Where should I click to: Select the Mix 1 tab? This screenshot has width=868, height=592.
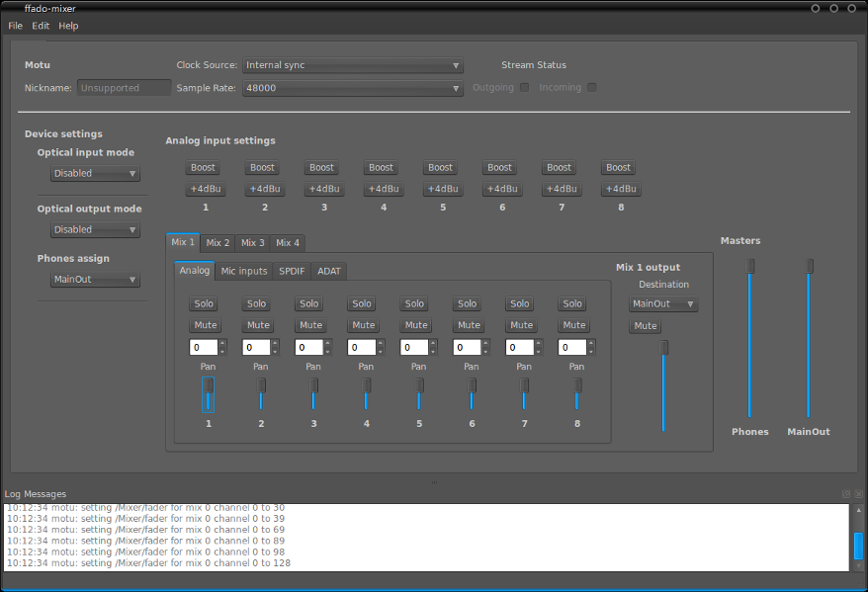pos(183,242)
